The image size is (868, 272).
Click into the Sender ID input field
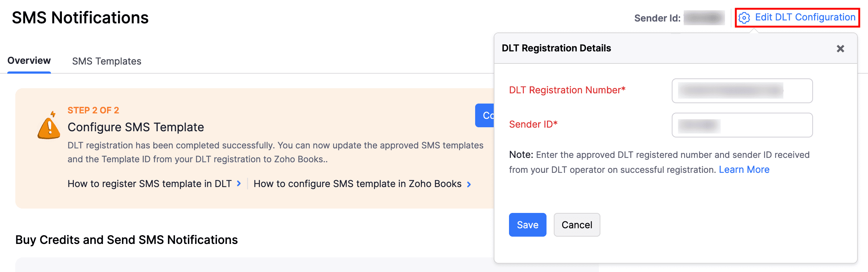742,125
